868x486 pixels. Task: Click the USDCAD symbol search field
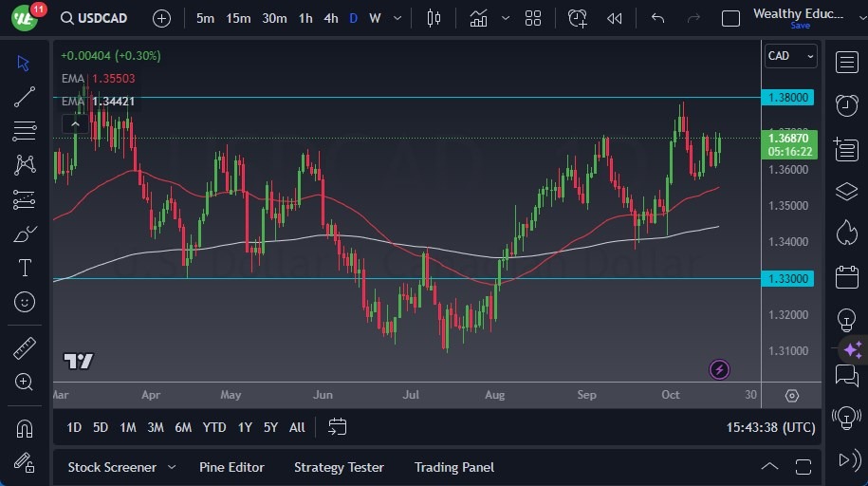click(94, 18)
